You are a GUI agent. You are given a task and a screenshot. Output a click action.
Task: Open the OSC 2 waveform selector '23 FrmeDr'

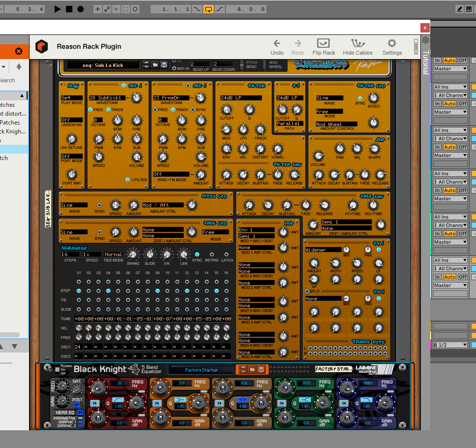pyautogui.click(x=171, y=98)
